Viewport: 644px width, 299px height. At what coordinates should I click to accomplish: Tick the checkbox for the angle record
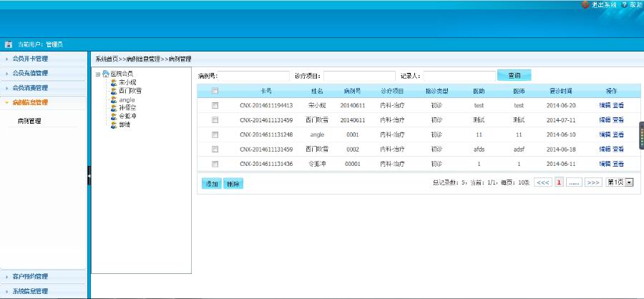[215, 134]
